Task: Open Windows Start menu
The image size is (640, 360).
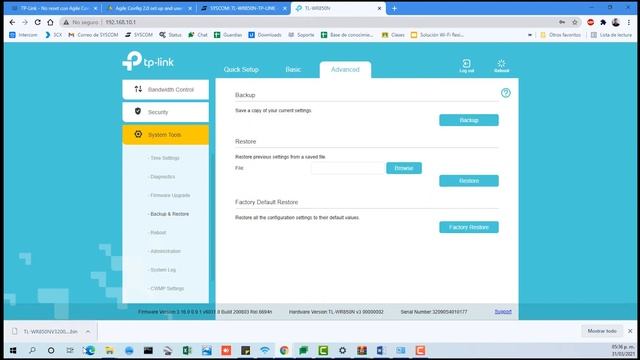Action: click(13, 350)
